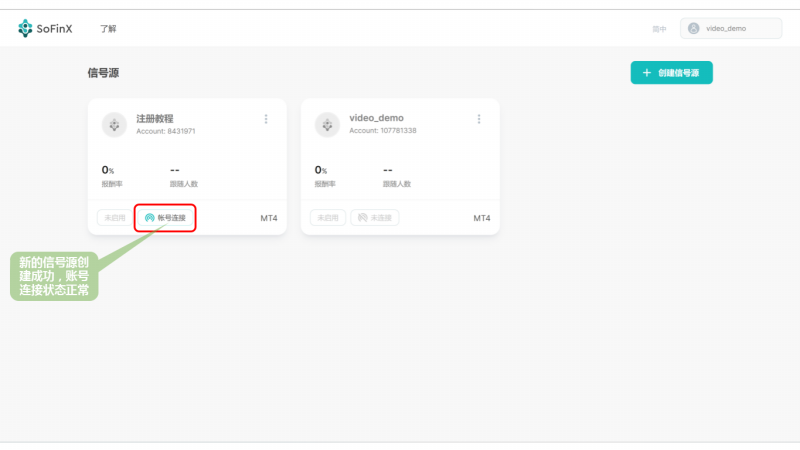Click the user avatar icon in header
The image size is (800, 450).
click(x=693, y=29)
